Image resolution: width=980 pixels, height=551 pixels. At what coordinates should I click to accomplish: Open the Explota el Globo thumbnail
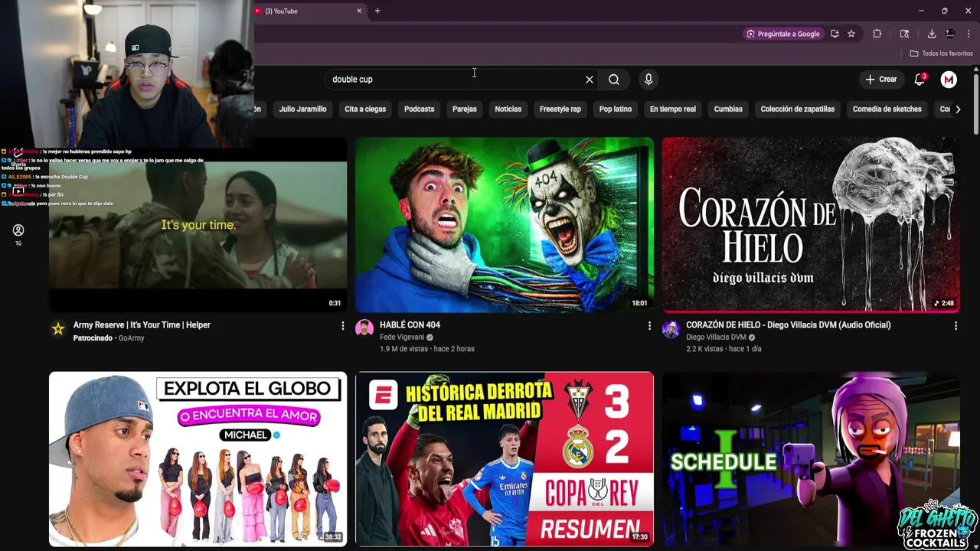pos(198,459)
